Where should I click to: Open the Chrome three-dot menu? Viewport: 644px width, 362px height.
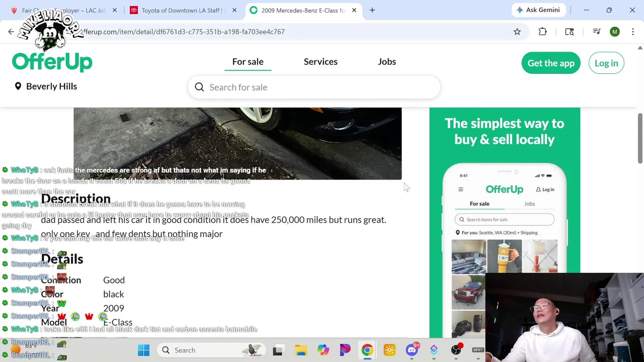(632, 32)
